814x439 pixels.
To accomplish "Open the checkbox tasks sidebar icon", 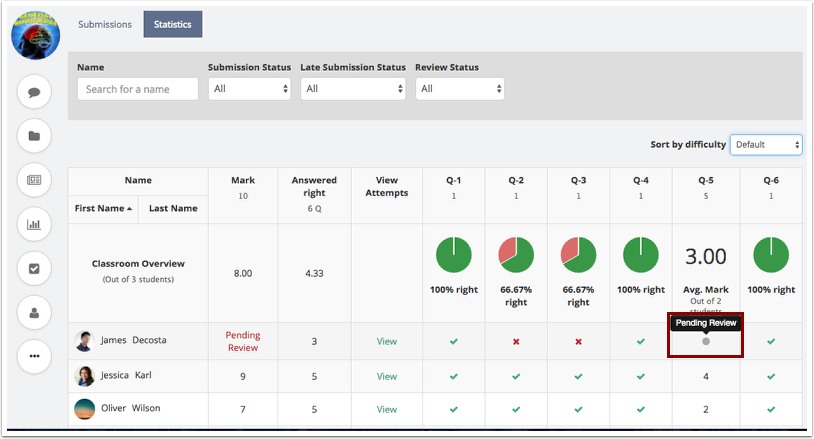I will (34, 268).
